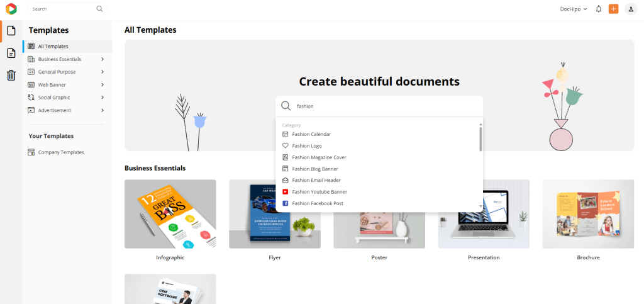Click the Facebook icon in suggestions
This screenshot has width=644, height=304.
coord(286,203)
